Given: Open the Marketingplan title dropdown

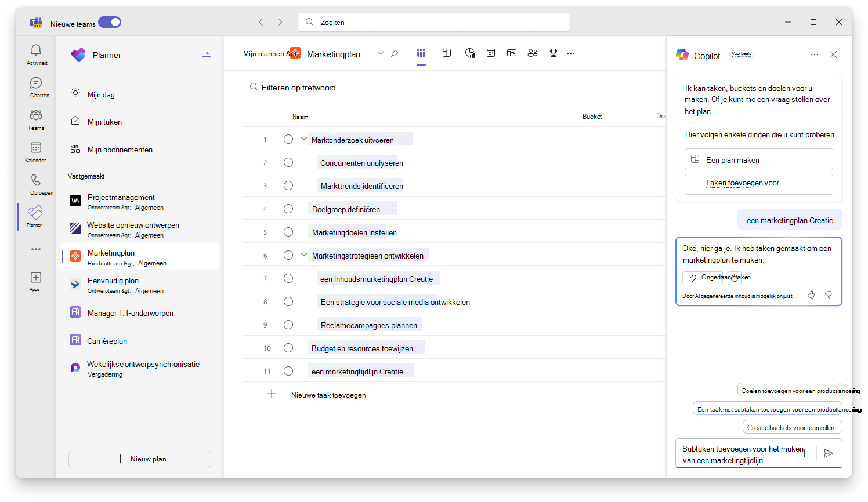Looking at the screenshot, I should pyautogui.click(x=381, y=53).
